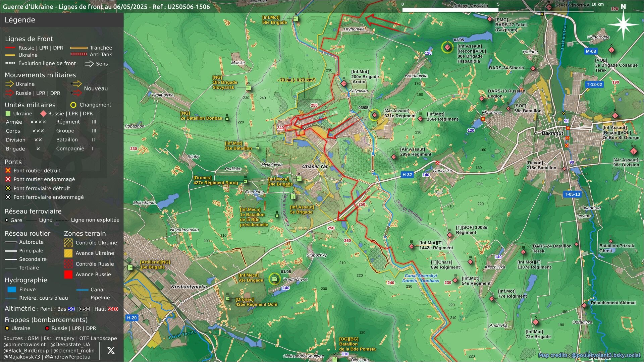Click the 5e Brigade assault unit marker
644x362 pixels.
pyautogui.click(x=293, y=196)
